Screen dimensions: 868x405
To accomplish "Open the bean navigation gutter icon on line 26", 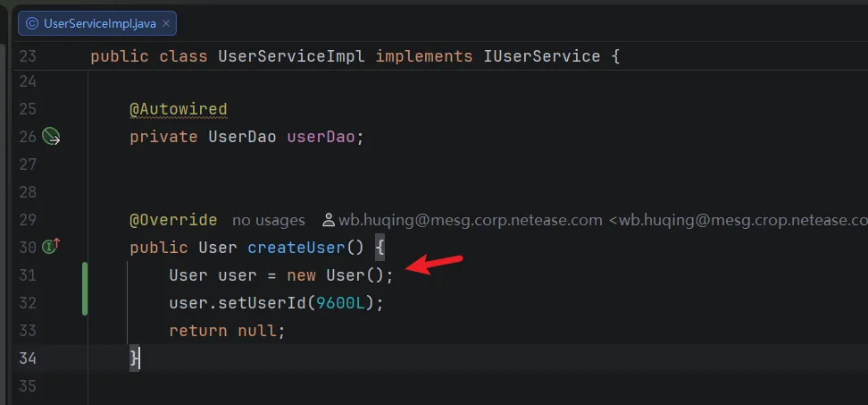I will [51, 136].
